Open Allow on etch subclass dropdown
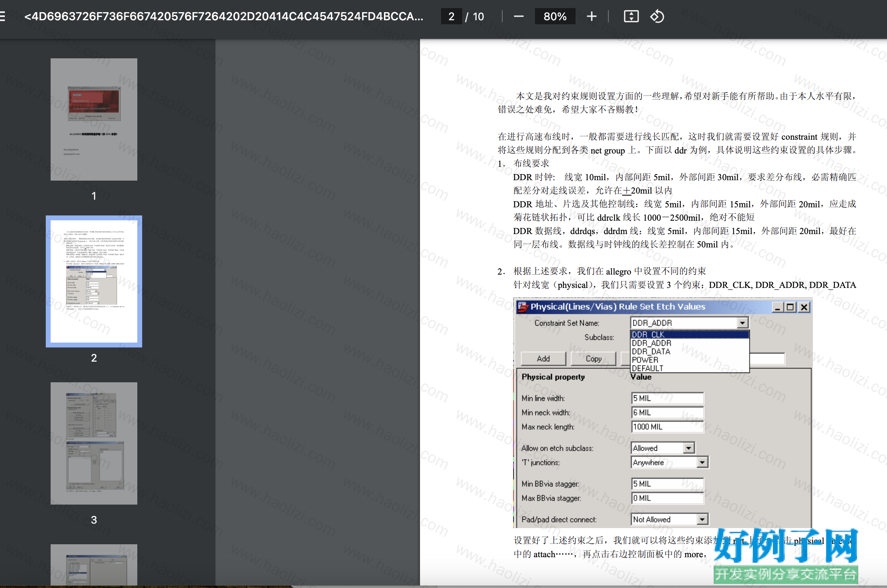 689,448
